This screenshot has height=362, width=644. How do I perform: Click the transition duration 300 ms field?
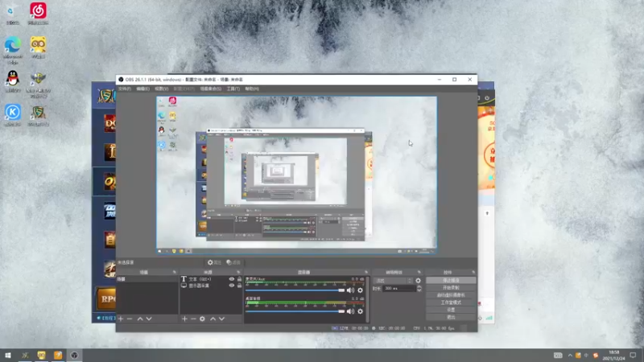click(398, 289)
